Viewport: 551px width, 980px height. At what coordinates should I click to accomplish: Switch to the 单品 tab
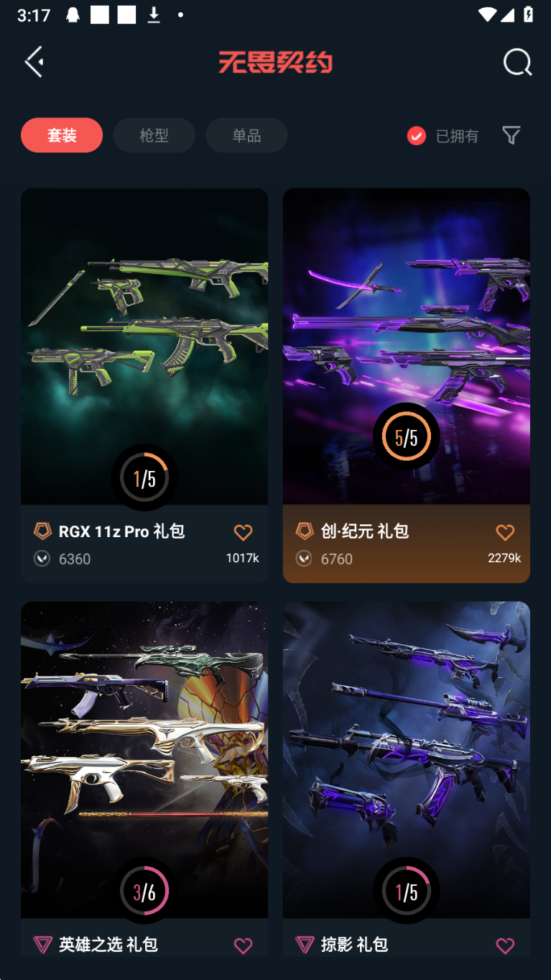(x=246, y=135)
